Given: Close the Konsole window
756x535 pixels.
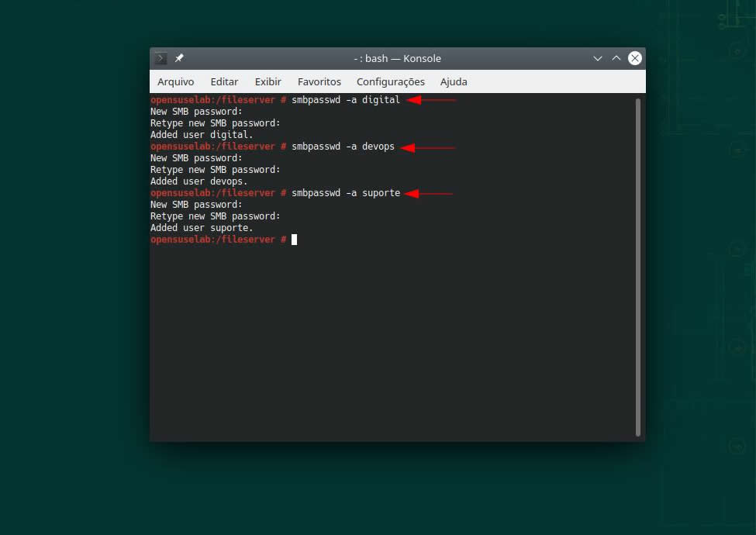Looking at the screenshot, I should pos(635,58).
